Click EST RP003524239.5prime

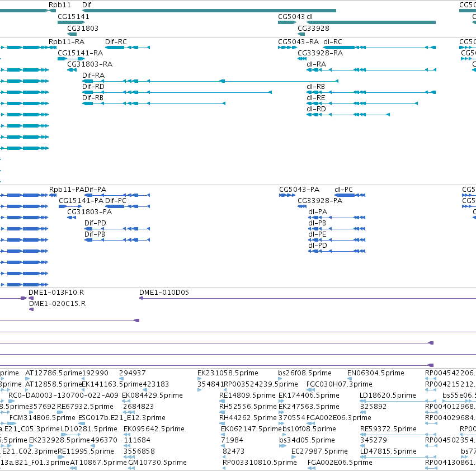tap(261, 384)
